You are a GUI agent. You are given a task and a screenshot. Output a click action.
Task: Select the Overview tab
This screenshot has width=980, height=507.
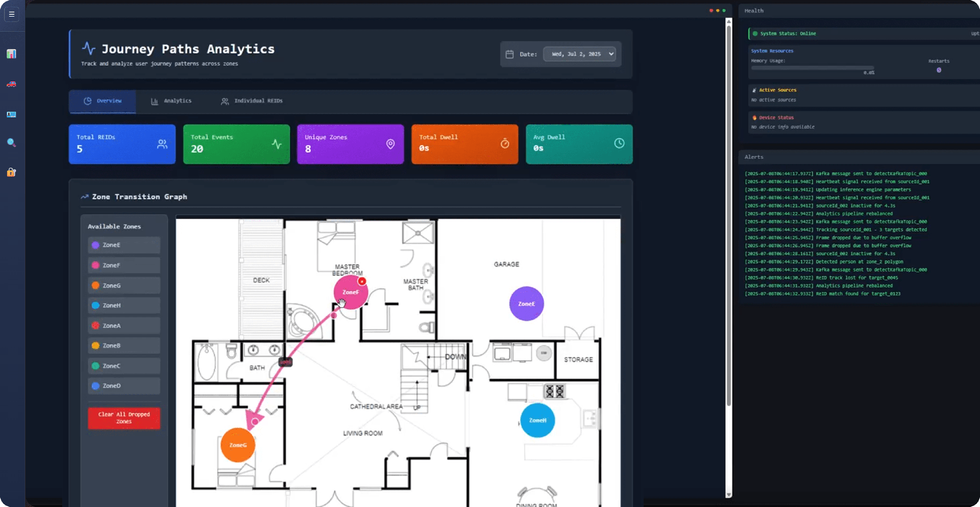[103, 101]
